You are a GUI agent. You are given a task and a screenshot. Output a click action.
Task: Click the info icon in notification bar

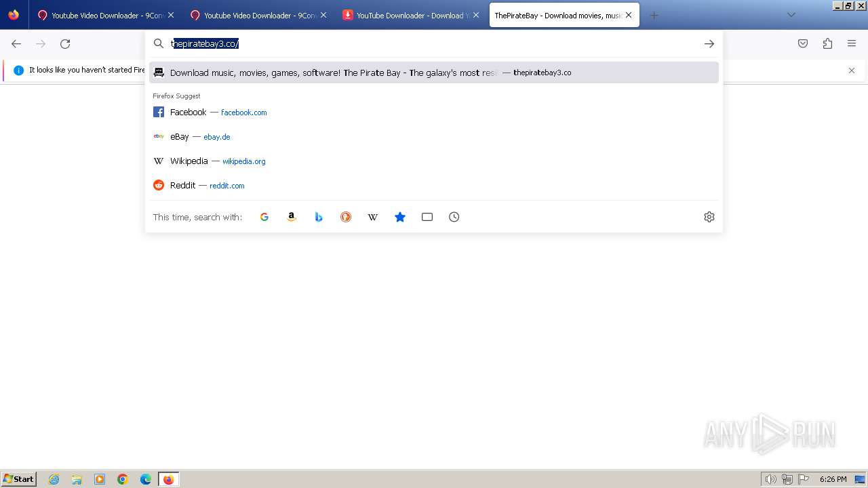[x=18, y=70]
